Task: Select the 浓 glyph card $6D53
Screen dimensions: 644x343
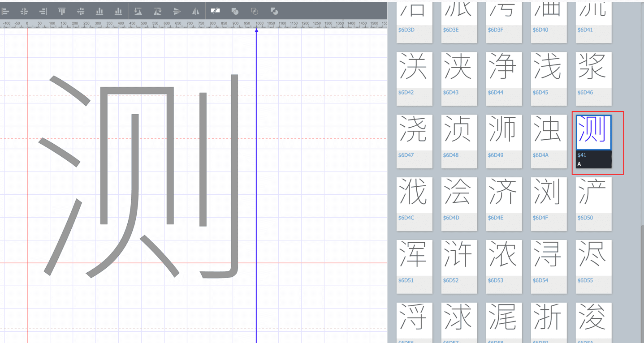Action: [x=504, y=267]
